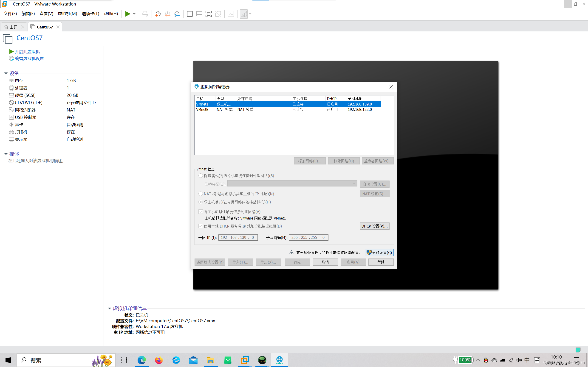
Task: Open DHCP 设置(P) settings
Action: [374, 226]
